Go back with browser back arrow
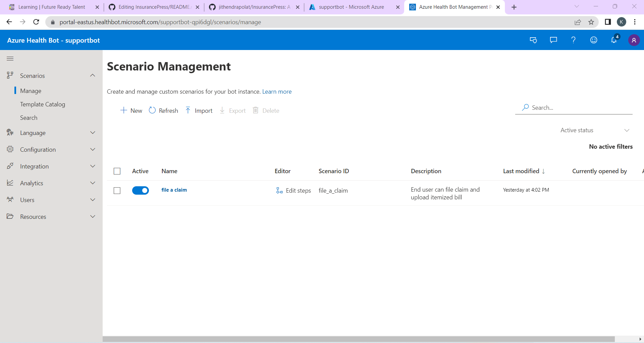 (9, 22)
